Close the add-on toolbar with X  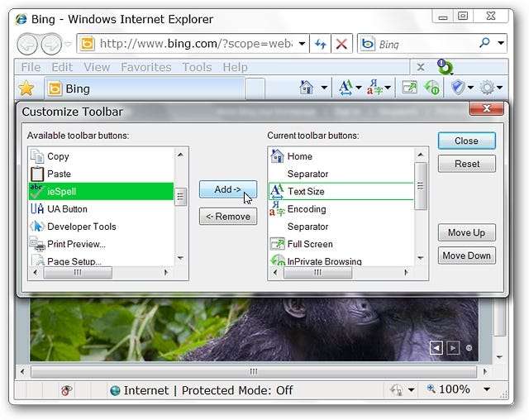(x=421, y=67)
